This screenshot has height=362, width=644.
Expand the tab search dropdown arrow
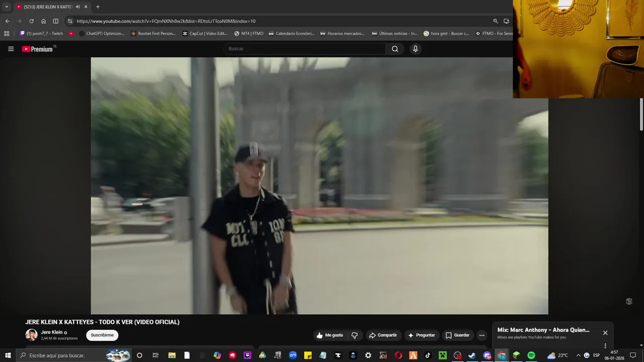[x=7, y=7]
